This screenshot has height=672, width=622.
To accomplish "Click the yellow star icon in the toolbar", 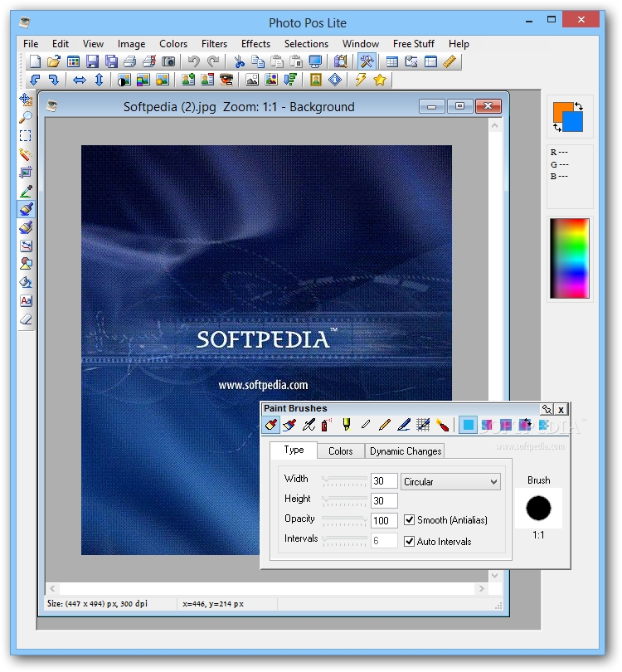I will click(380, 80).
